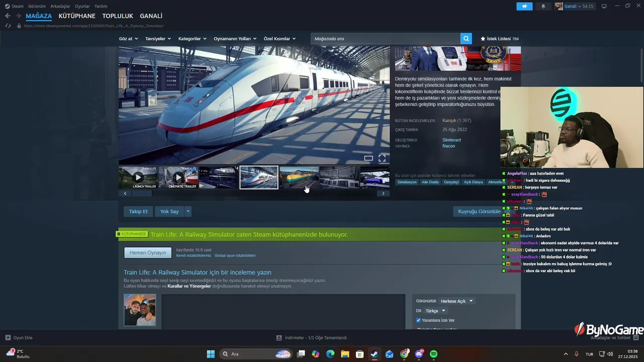Viewport: 644px width, 362px height.
Task: Open developer Simteract link
Action: pyautogui.click(x=451, y=140)
